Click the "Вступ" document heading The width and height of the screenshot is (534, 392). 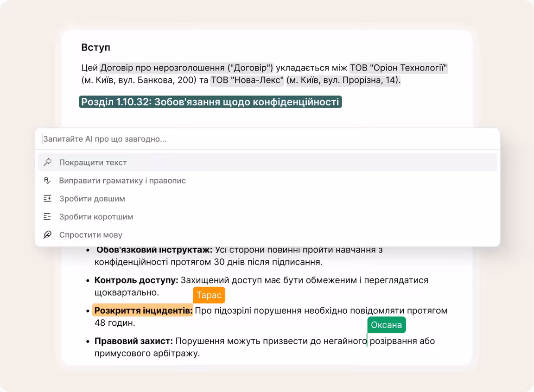pos(94,47)
